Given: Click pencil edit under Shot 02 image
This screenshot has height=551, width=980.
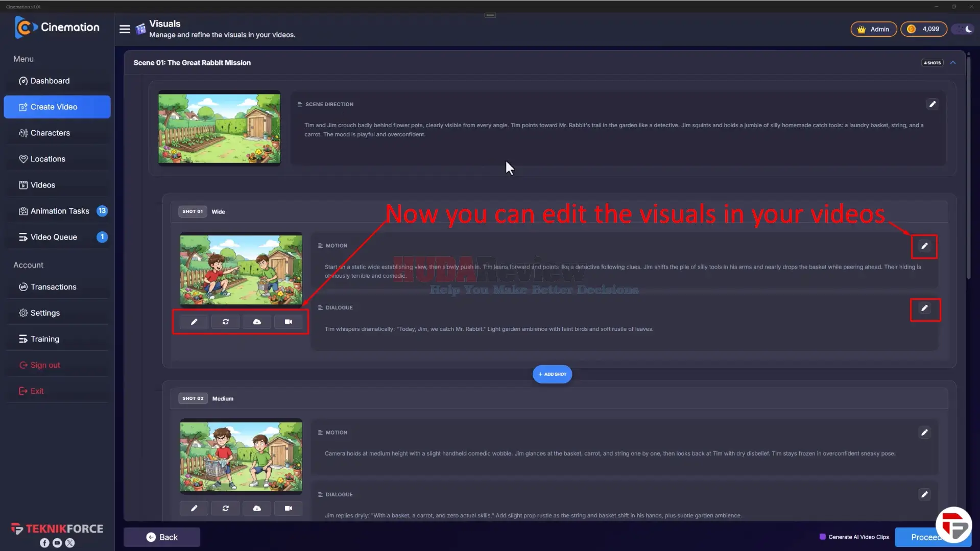Looking at the screenshot, I should (194, 508).
